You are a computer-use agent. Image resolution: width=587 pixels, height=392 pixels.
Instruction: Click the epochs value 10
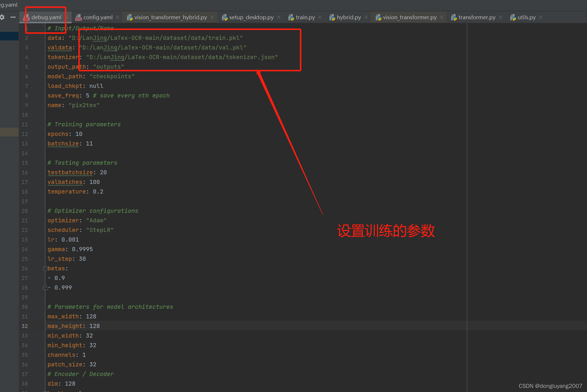point(79,134)
